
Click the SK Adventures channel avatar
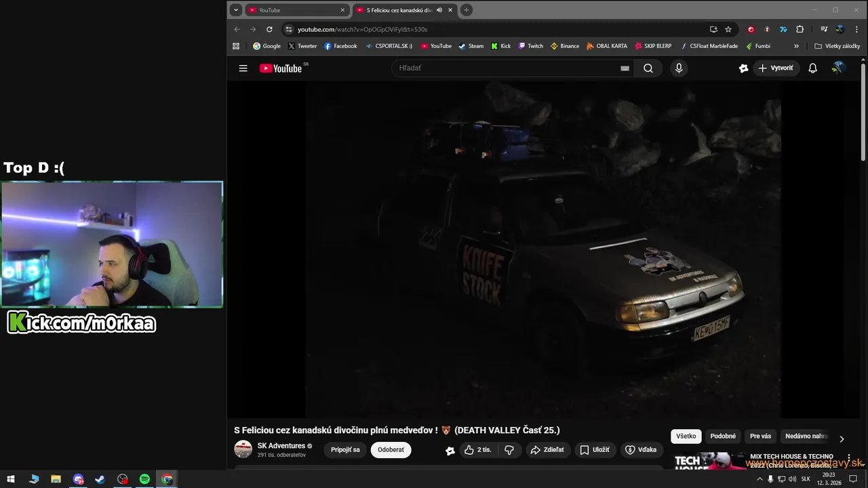243,449
